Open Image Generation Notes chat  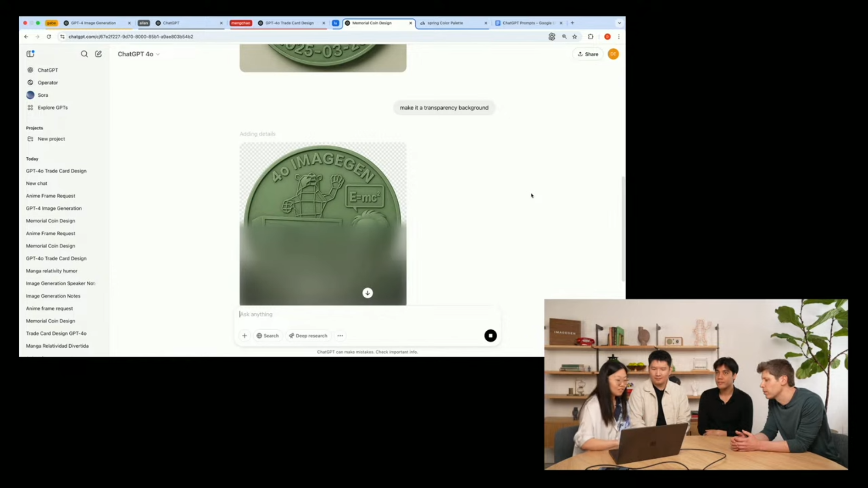point(53,296)
